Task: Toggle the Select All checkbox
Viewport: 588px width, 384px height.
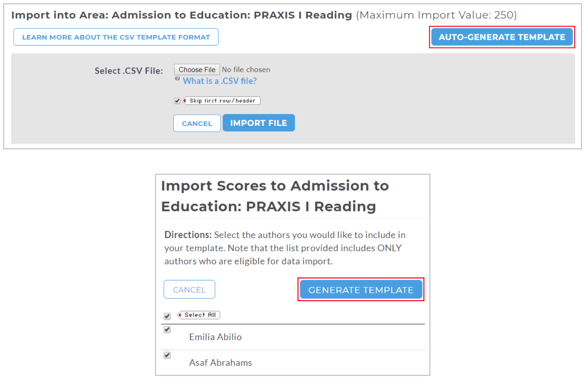Action: coord(167,316)
